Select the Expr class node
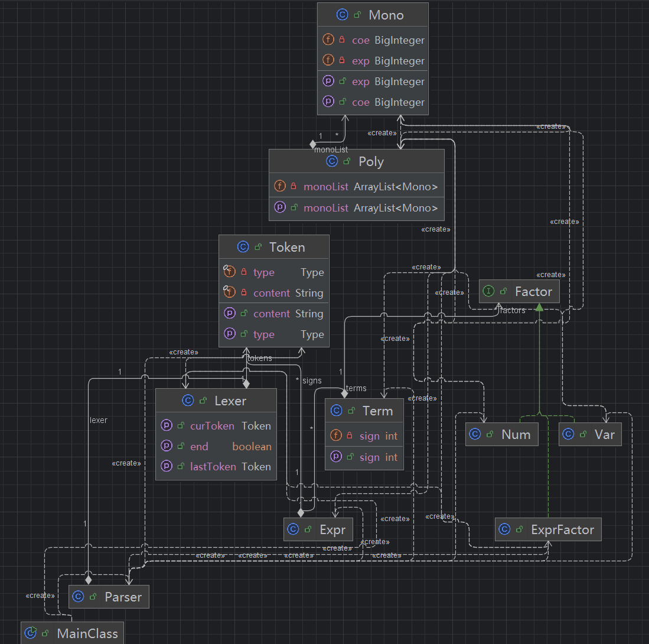The height and width of the screenshot is (644, 649). (x=318, y=529)
